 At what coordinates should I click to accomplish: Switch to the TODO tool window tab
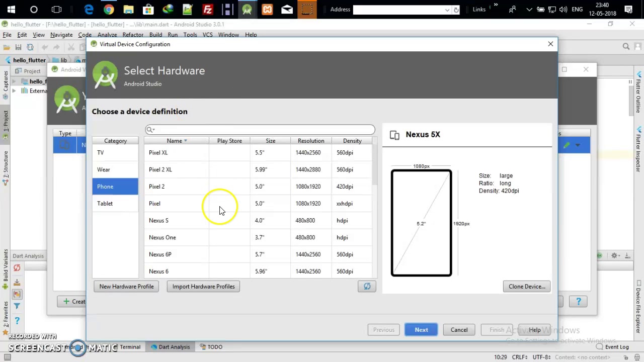211,347
